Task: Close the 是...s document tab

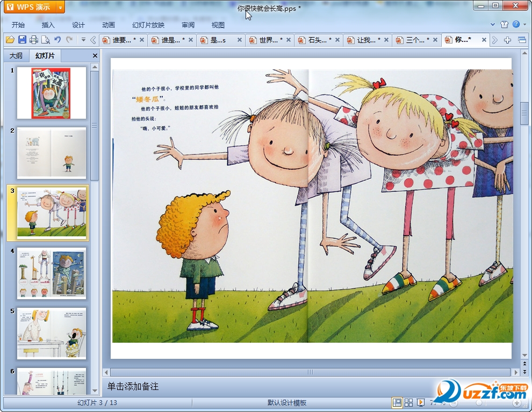Action: pyautogui.click(x=240, y=40)
